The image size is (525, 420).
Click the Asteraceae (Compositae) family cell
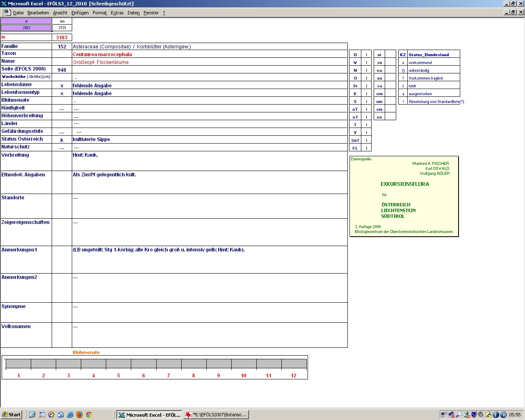point(210,46)
